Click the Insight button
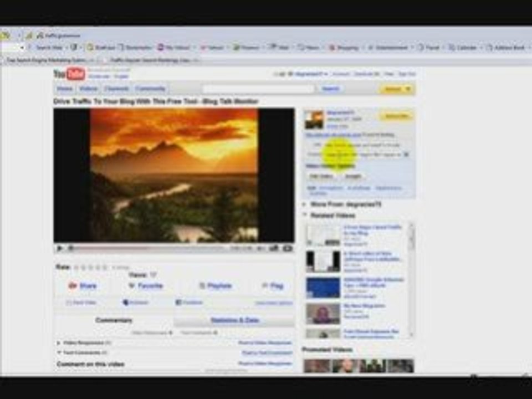Image resolution: width=532 pixels, height=399 pixels. click(353, 176)
